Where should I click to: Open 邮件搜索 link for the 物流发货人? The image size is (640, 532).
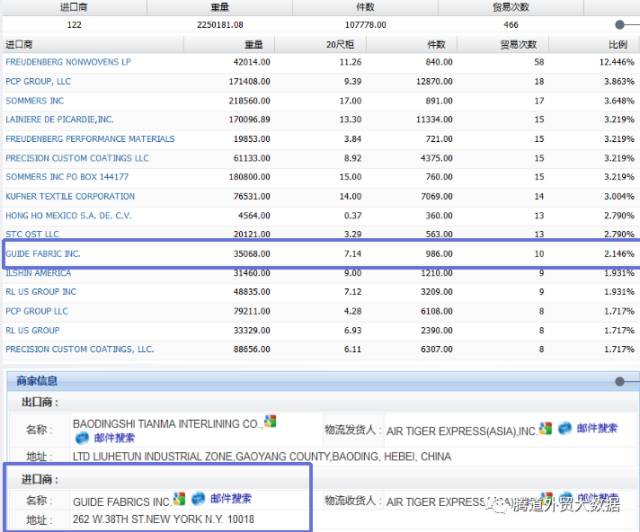[597, 428]
